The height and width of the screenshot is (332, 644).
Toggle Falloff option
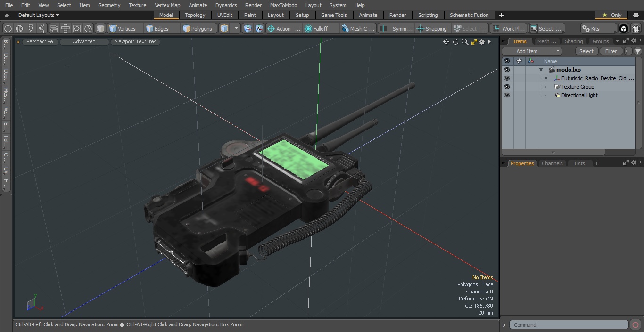[321, 29]
